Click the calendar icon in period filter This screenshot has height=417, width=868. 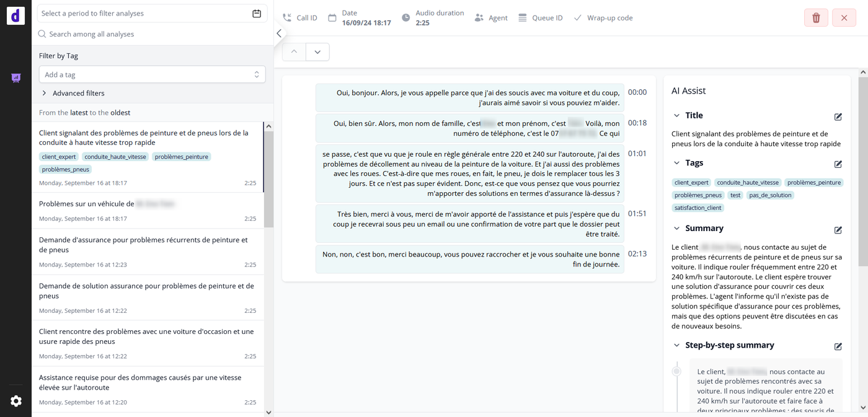257,14
